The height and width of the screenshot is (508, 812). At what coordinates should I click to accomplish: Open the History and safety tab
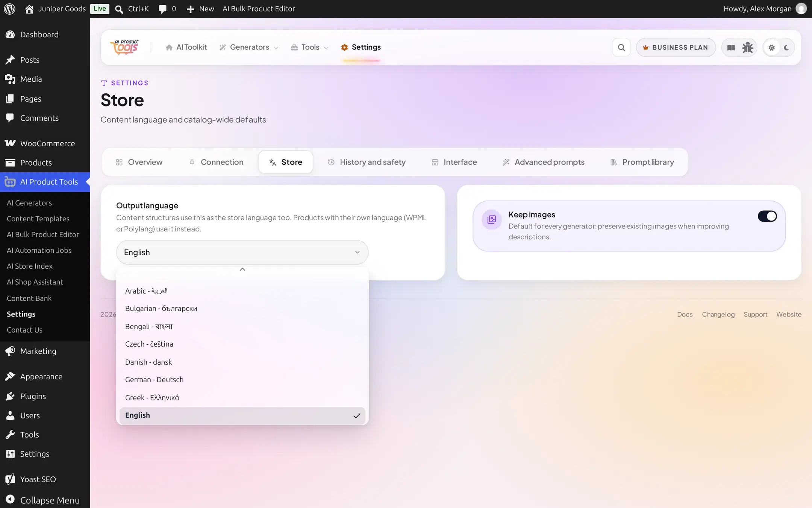click(367, 162)
